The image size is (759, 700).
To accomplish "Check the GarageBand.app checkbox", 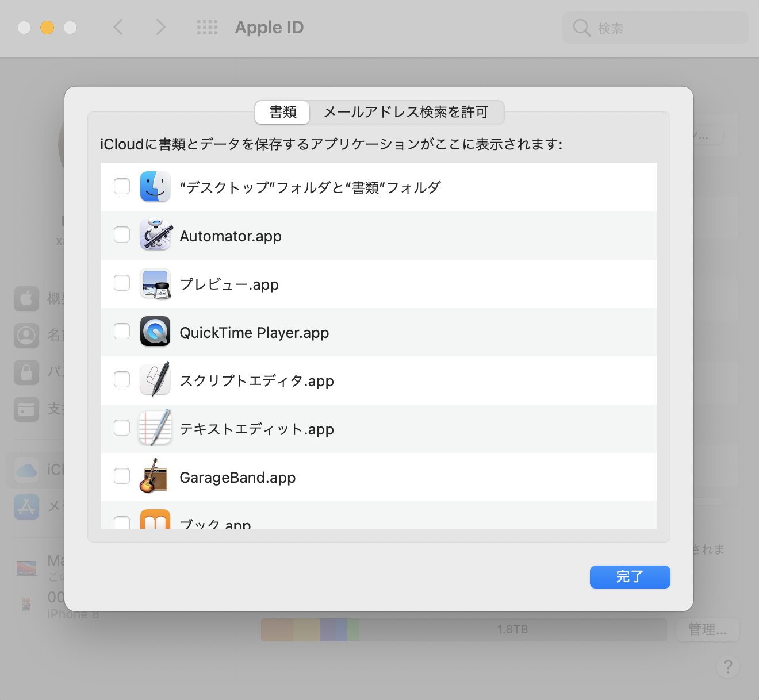I will 122,476.
